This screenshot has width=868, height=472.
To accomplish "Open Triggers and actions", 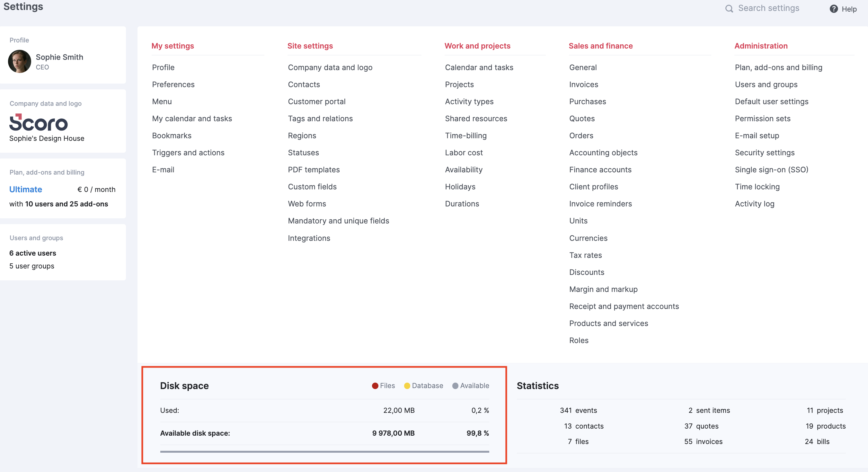I will coord(188,153).
